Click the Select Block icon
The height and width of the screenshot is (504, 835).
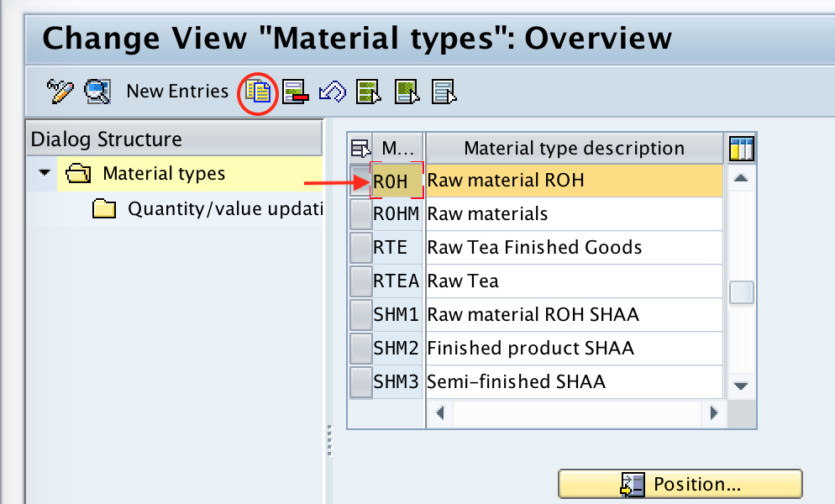tap(407, 92)
